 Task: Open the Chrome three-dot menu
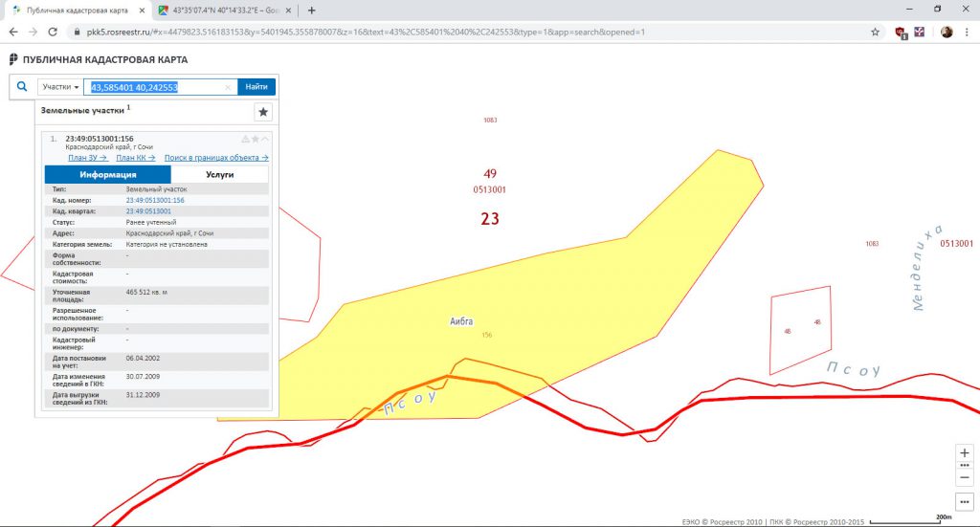coord(967,32)
